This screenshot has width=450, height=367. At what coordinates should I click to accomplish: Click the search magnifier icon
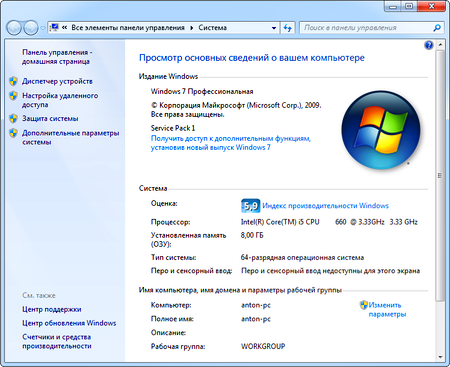click(x=437, y=28)
